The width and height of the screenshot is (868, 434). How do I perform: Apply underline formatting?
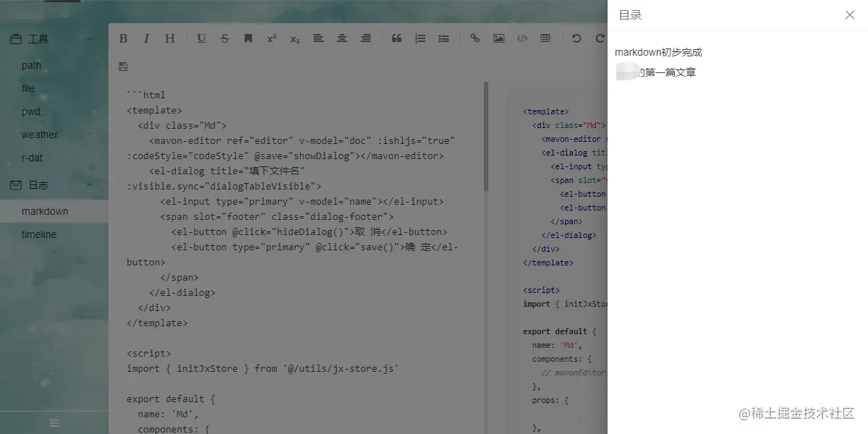(x=201, y=38)
